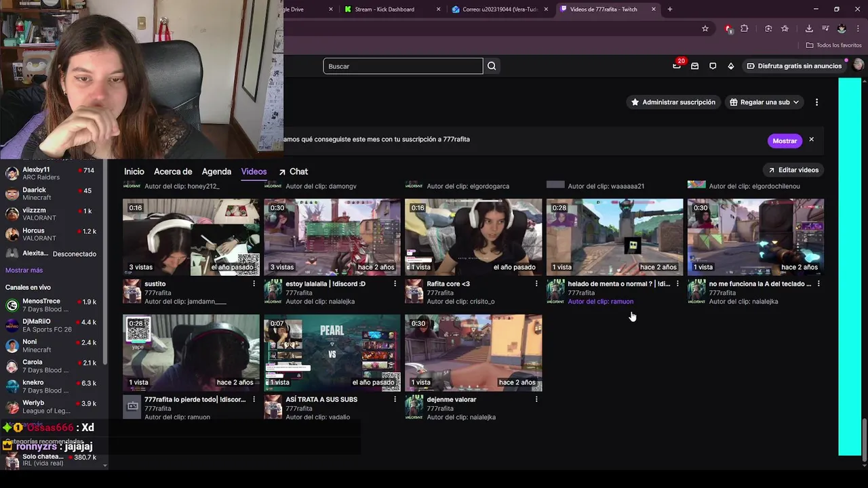The width and height of the screenshot is (868, 488).
Task: Open the Todos los favoritos bookmarks folder
Action: click(833, 45)
